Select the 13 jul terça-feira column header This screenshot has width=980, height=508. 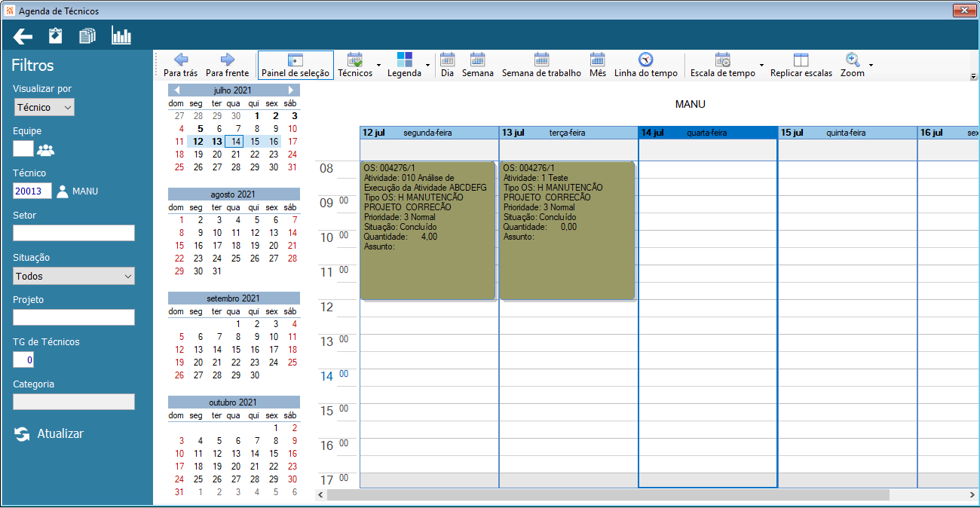tap(568, 133)
